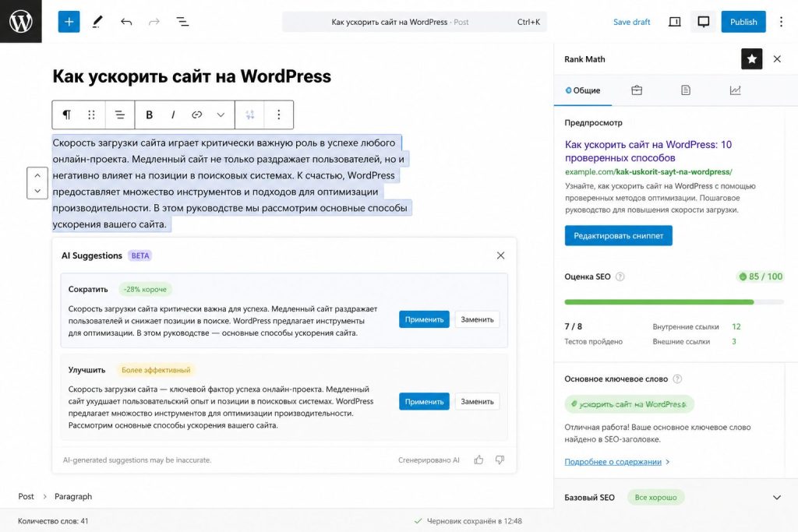
Task: Click the 85 / 100 score badge
Action: click(761, 277)
